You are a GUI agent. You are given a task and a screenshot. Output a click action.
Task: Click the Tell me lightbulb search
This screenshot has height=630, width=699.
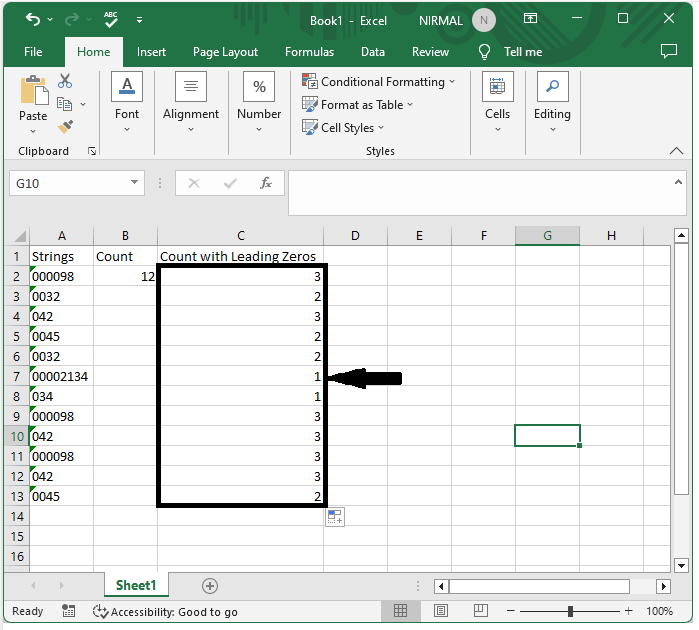510,52
